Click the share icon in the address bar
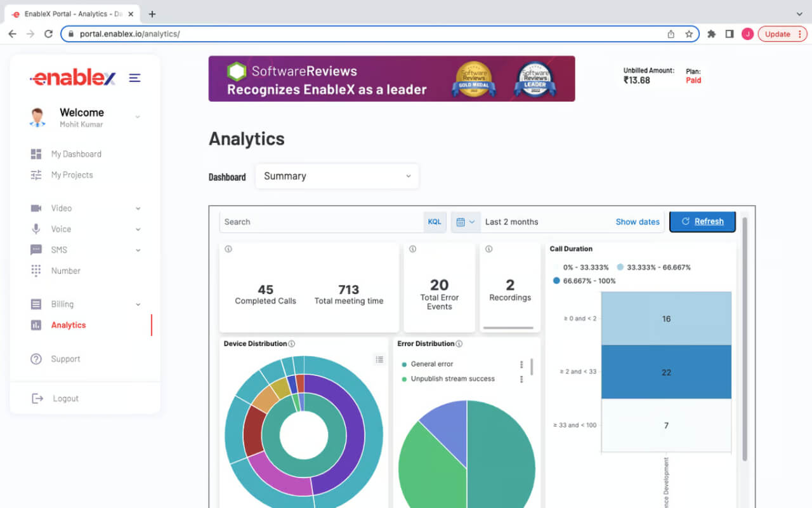Viewport: 812px width, 508px height. pos(671,34)
